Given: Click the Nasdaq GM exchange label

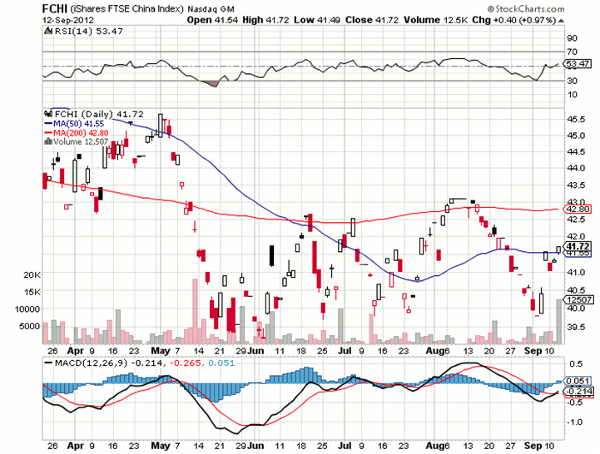Looking at the screenshot, I should tap(210, 9).
